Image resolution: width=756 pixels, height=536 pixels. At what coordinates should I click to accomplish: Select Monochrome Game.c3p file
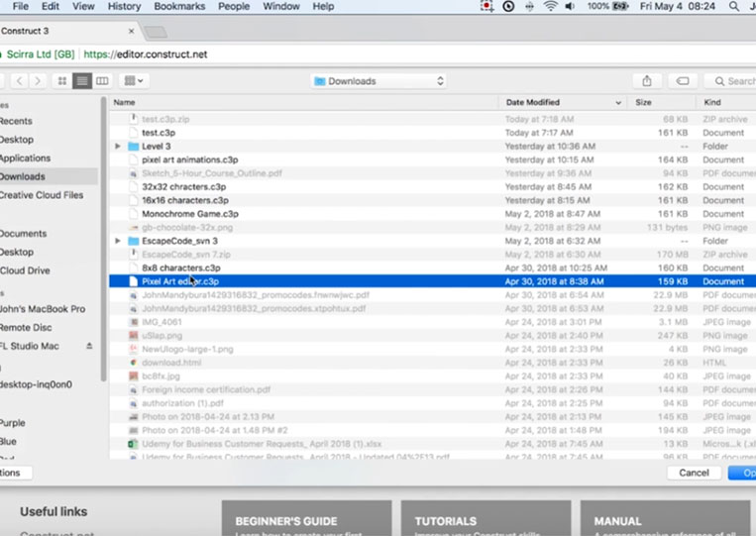click(432, 214)
